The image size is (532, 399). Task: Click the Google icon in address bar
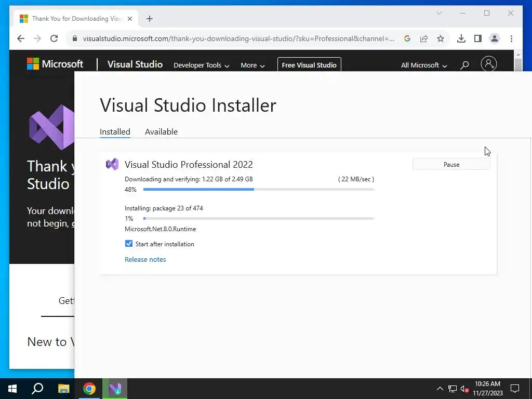click(x=407, y=38)
